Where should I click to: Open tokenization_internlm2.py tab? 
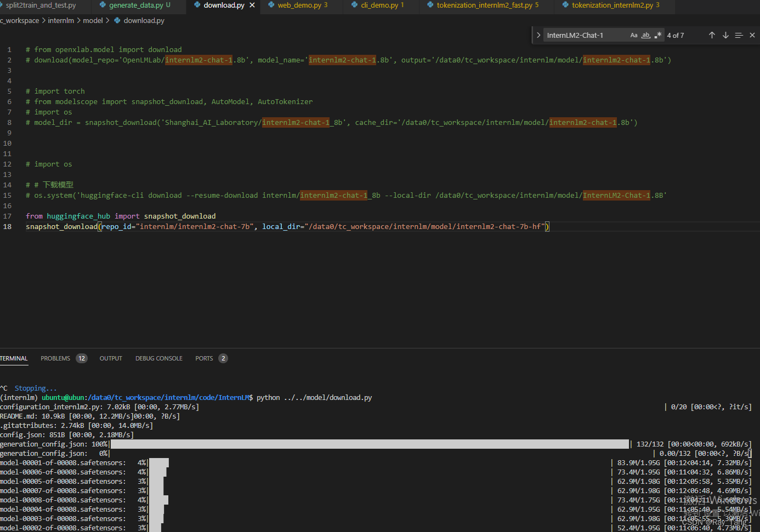click(615, 5)
